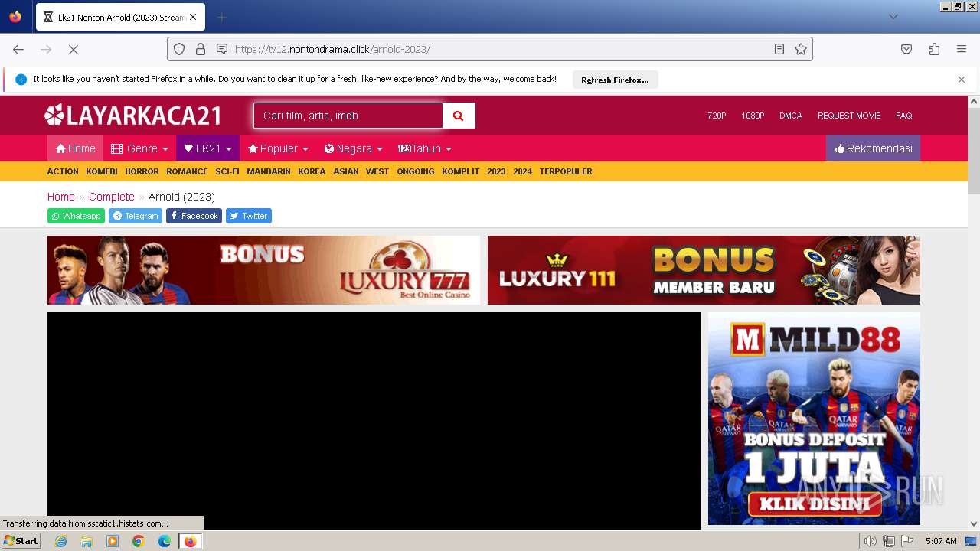Open the Luxury 777 casino banner

point(263,270)
